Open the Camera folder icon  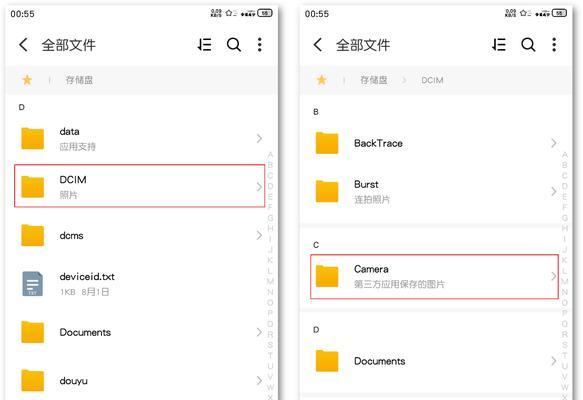tap(327, 276)
